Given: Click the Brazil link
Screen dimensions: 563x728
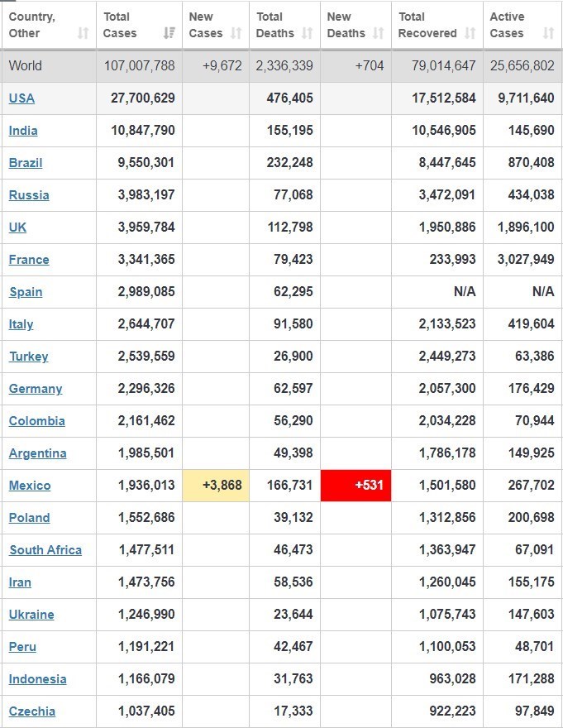Looking at the screenshot, I should pos(26,163).
